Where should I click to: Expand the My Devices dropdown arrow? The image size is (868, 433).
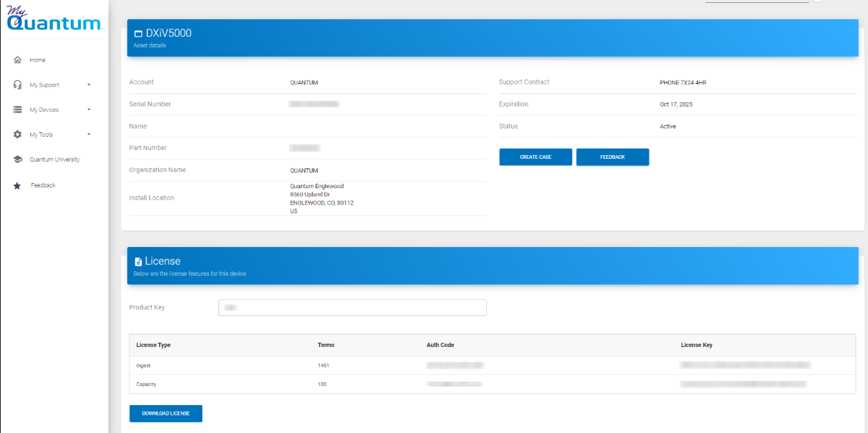click(89, 110)
